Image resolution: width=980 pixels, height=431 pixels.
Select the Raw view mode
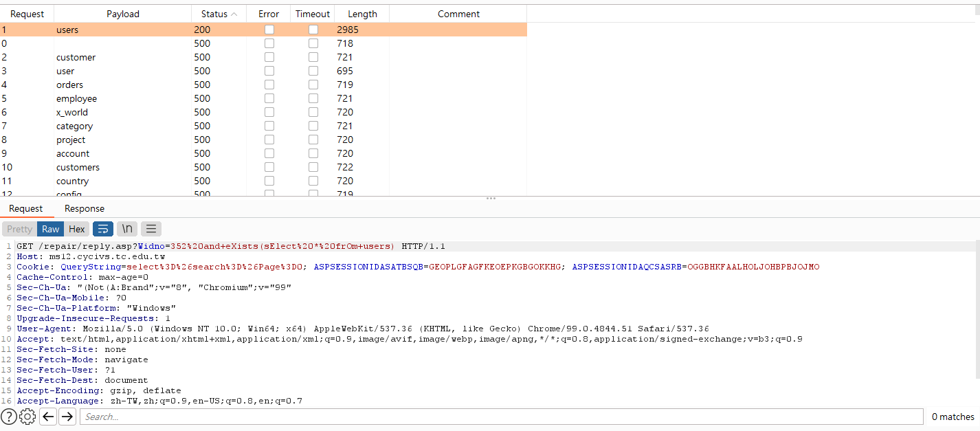[51, 229]
